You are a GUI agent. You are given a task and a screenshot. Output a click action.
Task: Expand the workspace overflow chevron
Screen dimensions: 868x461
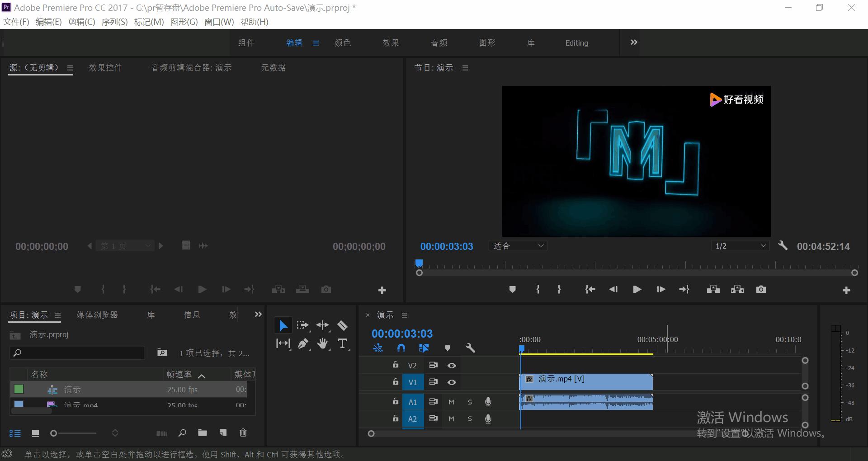pyautogui.click(x=634, y=42)
